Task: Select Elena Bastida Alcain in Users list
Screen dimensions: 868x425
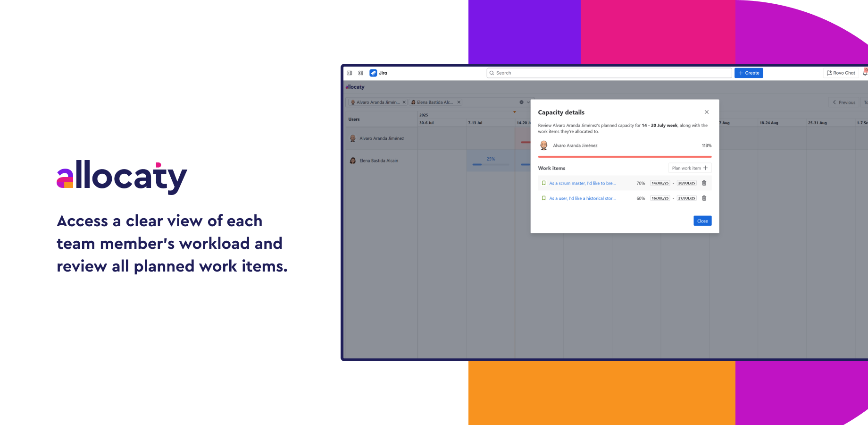Action: [381, 161]
